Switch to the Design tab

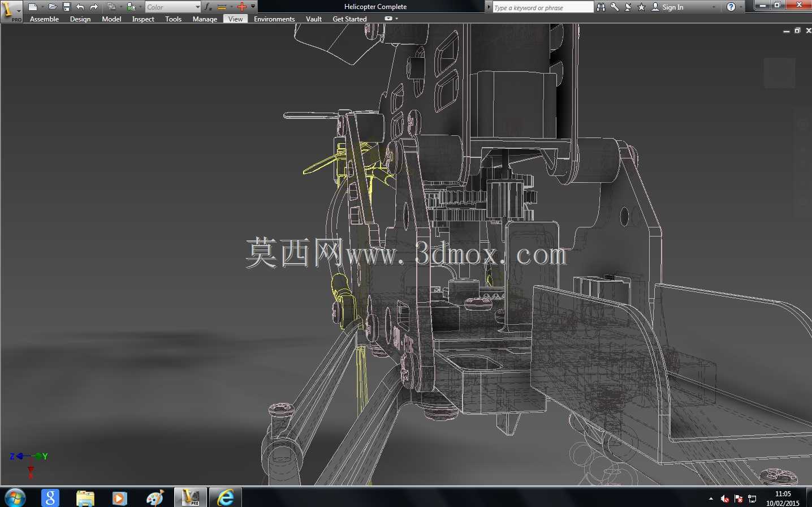coord(80,19)
